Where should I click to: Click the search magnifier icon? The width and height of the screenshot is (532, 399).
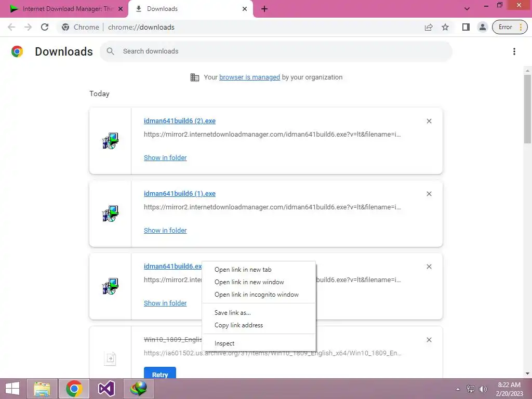[110, 51]
